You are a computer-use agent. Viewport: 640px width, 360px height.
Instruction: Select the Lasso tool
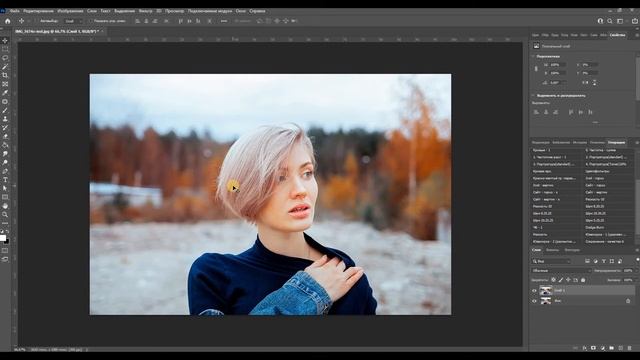coord(5,58)
